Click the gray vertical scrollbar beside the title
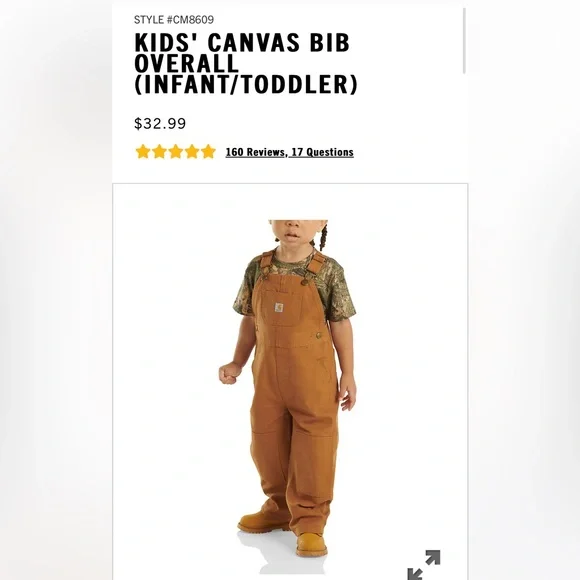 click(x=464, y=41)
